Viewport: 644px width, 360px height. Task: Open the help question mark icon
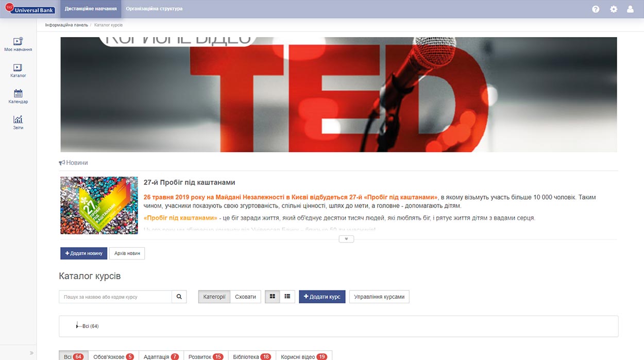(x=596, y=9)
